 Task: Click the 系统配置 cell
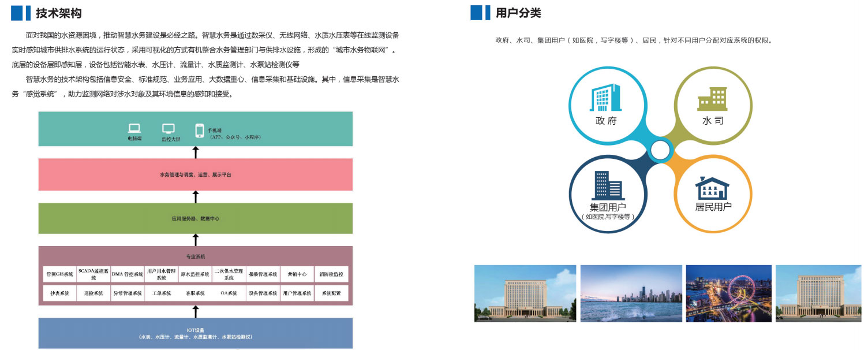pos(331,293)
